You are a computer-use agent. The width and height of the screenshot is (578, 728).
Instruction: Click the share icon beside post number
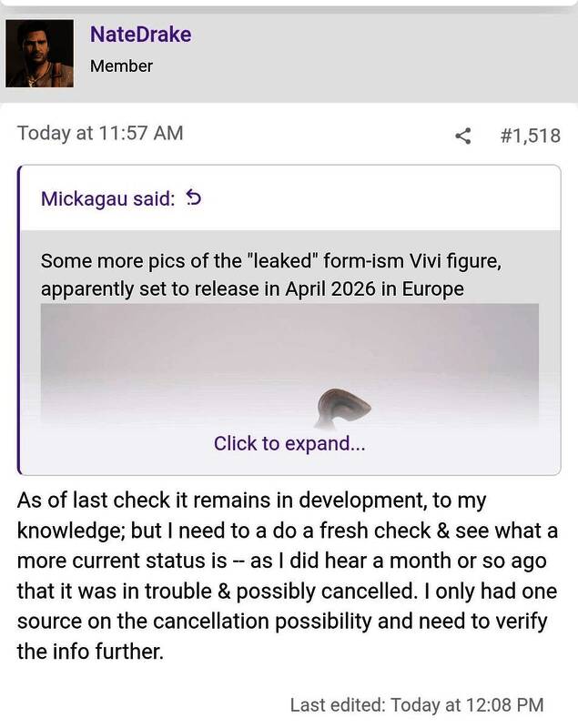(463, 136)
